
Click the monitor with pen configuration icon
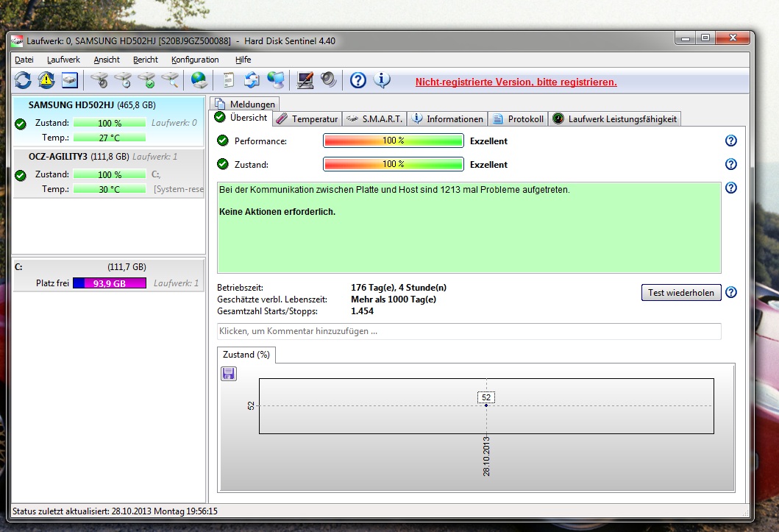[305, 79]
